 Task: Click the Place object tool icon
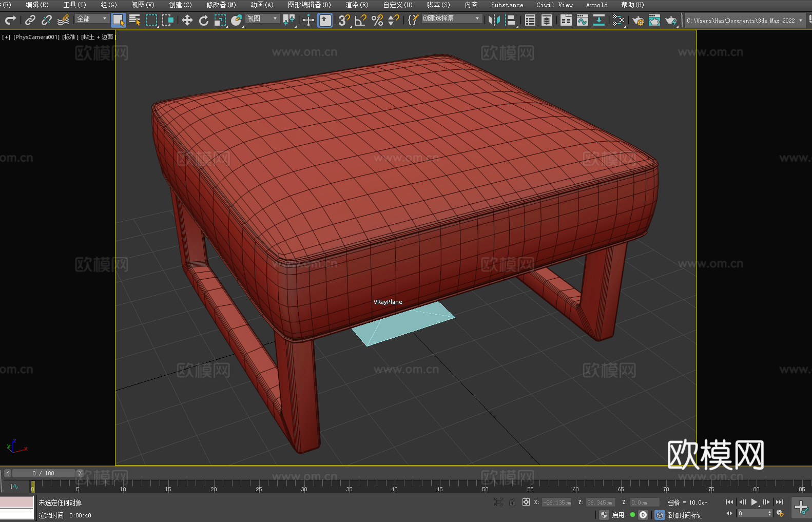tap(237, 20)
